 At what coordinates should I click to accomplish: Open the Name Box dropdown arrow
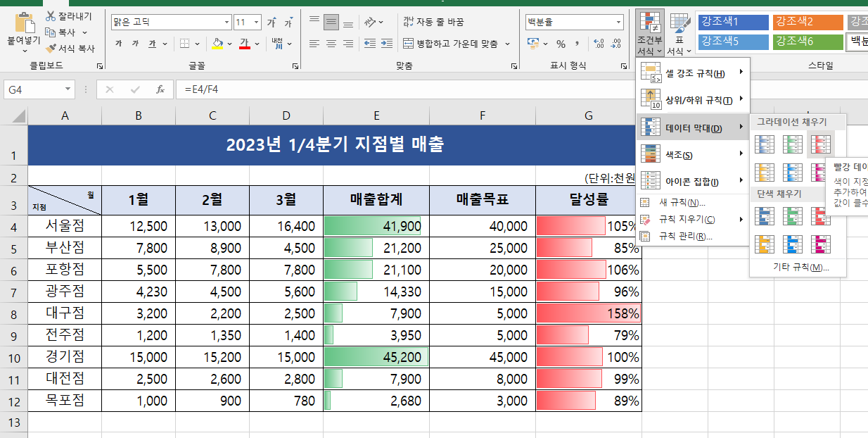pyautogui.click(x=68, y=89)
